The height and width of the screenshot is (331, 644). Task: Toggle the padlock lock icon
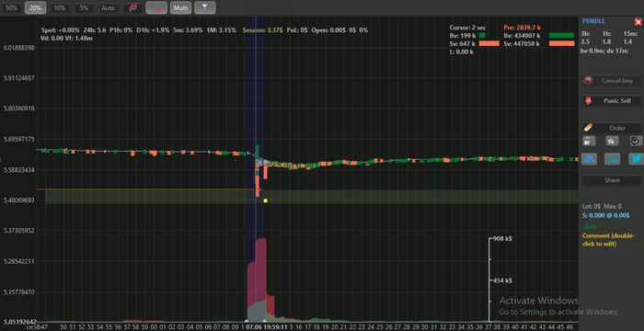[x=589, y=141]
